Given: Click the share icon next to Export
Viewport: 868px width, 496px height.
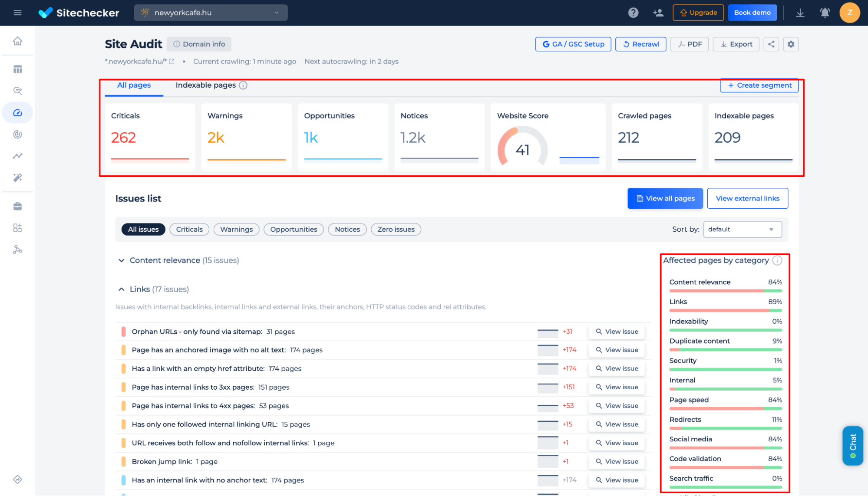Looking at the screenshot, I should click(x=771, y=43).
